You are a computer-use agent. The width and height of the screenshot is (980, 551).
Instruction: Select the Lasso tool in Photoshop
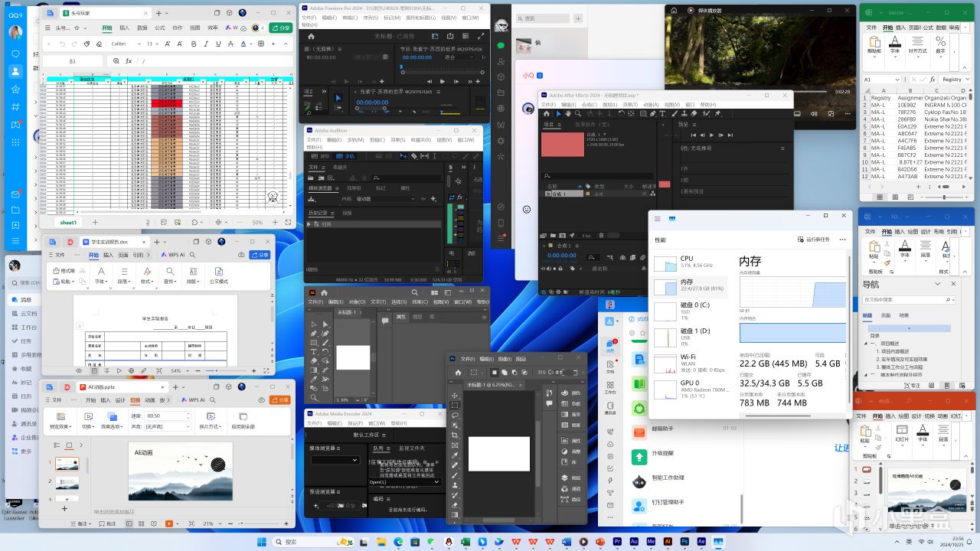click(x=455, y=416)
